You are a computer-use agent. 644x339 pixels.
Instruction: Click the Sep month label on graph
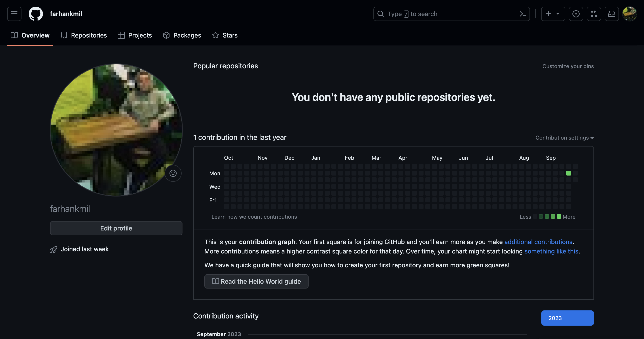[551, 158]
